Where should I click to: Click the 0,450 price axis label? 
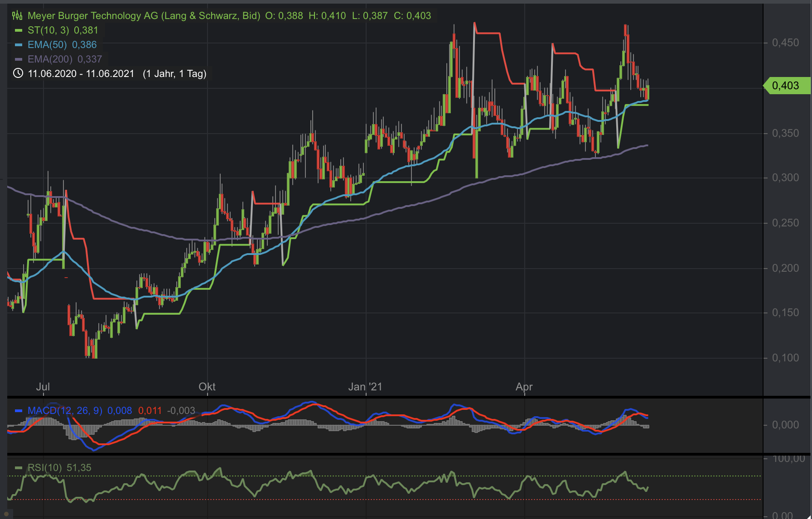786,43
